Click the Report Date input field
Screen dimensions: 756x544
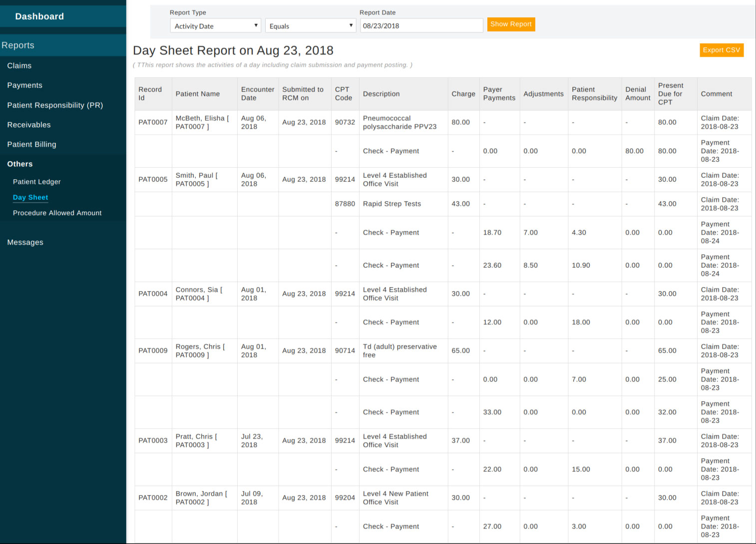point(421,25)
